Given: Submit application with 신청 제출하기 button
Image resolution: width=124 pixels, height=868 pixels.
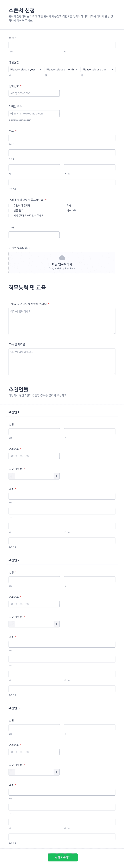Looking at the screenshot, I should coord(63,857).
